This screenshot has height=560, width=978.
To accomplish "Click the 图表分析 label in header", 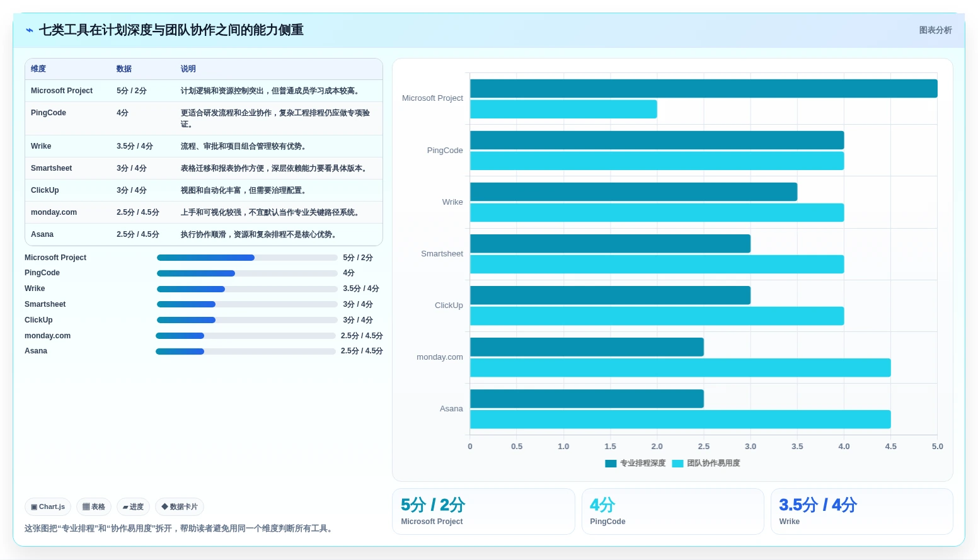I will 935,30.
